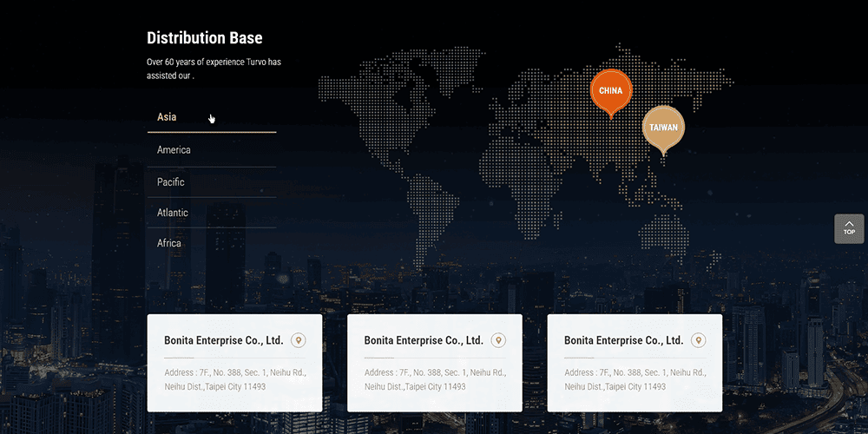This screenshot has width=868, height=434.
Task: Click the orange China map pin
Action: pos(610,91)
